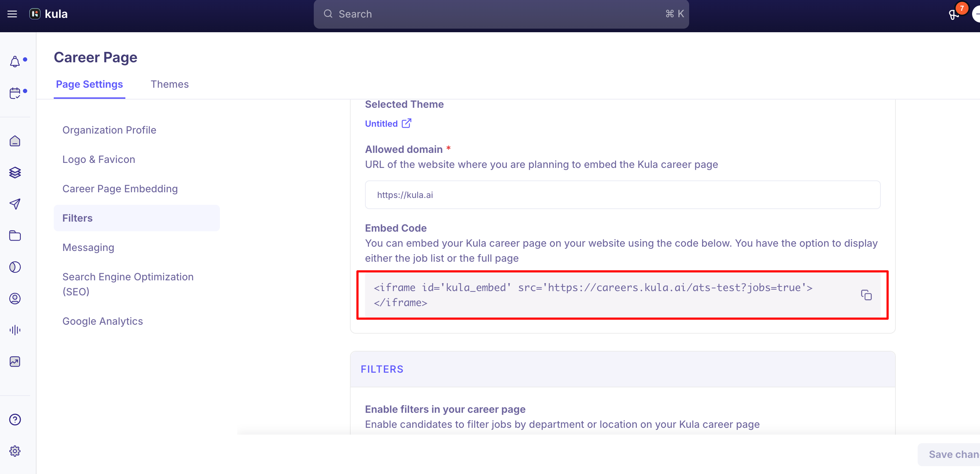Open the calendar icon in sidebar
Image resolution: width=980 pixels, height=474 pixels.
pyautogui.click(x=15, y=93)
